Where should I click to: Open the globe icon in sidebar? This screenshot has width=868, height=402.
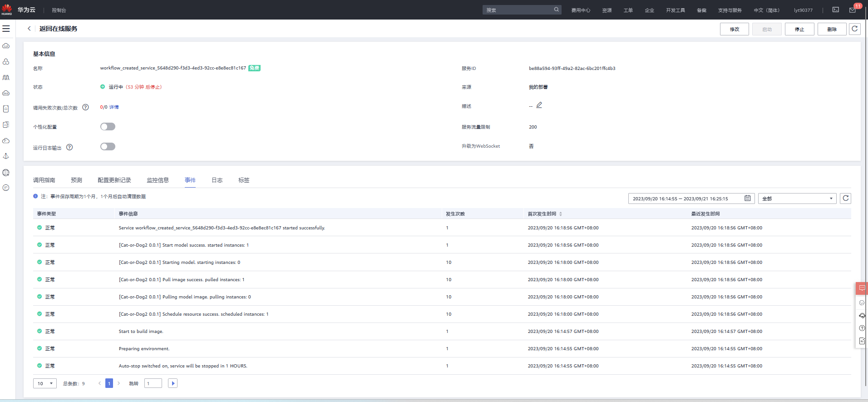click(6, 172)
